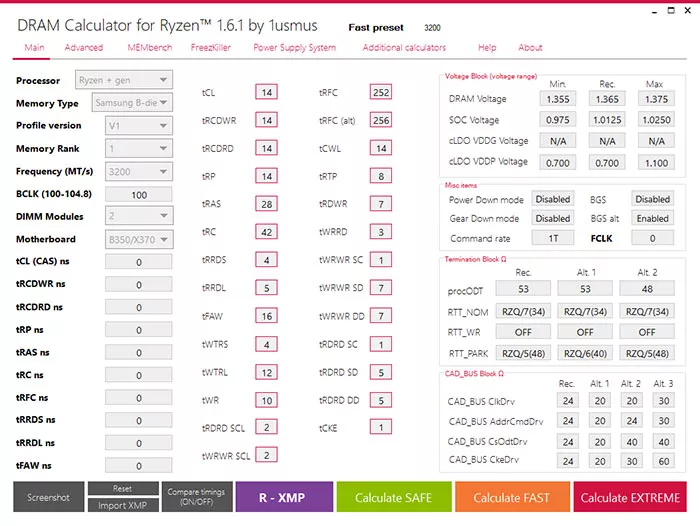
Task: Open Profile version dropdown
Action: [139, 126]
